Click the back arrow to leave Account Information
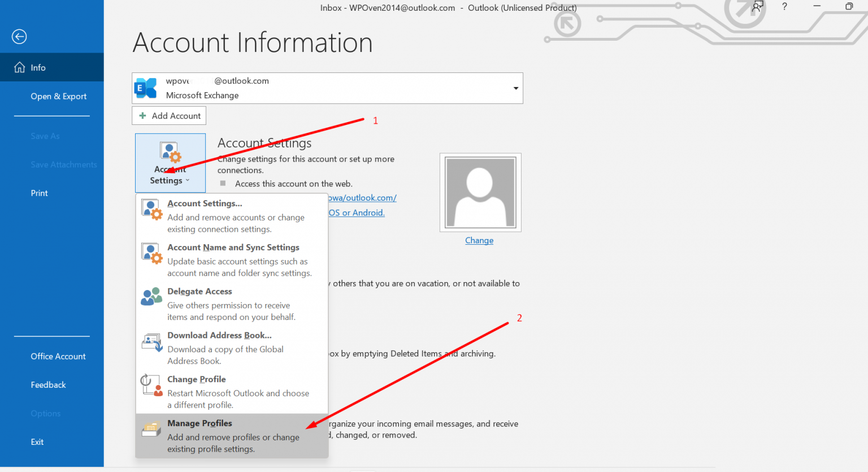This screenshot has height=472, width=868. pos(19,36)
